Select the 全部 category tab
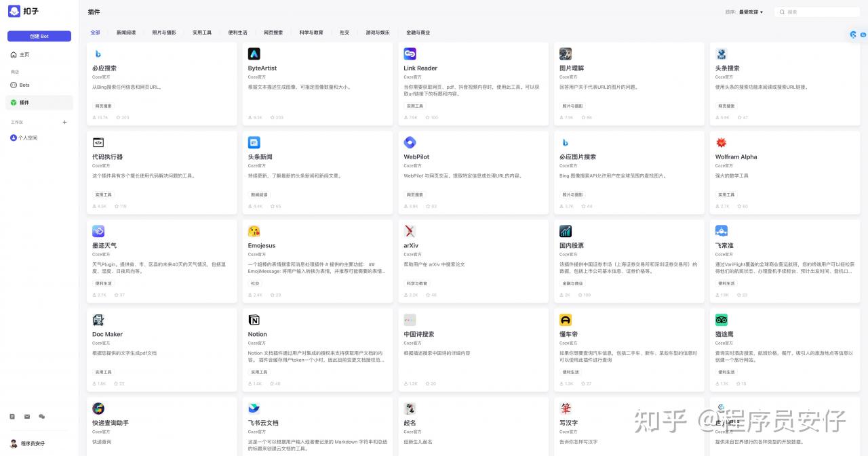The width and height of the screenshot is (868, 456). (96, 33)
